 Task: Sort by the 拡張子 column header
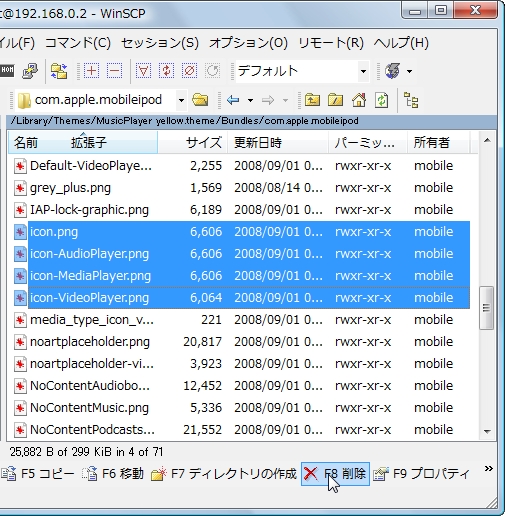(x=89, y=143)
